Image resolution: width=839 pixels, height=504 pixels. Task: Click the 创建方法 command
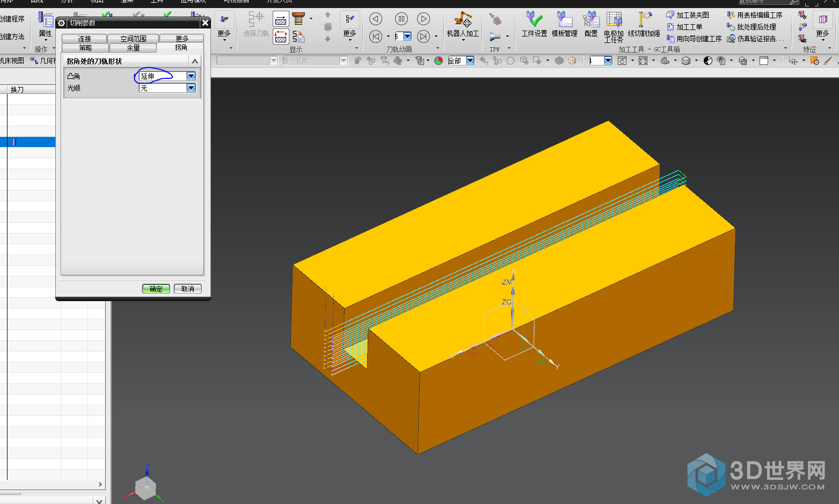tap(12, 36)
